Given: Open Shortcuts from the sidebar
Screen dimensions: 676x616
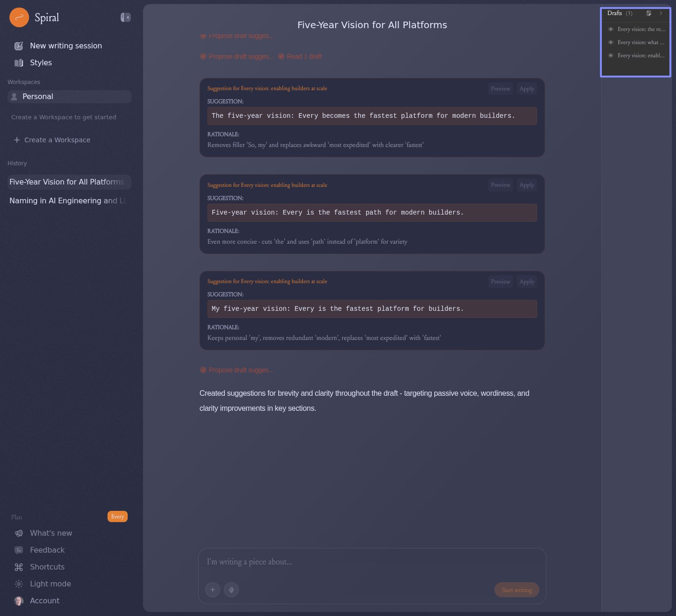Looking at the screenshot, I should 47,567.
